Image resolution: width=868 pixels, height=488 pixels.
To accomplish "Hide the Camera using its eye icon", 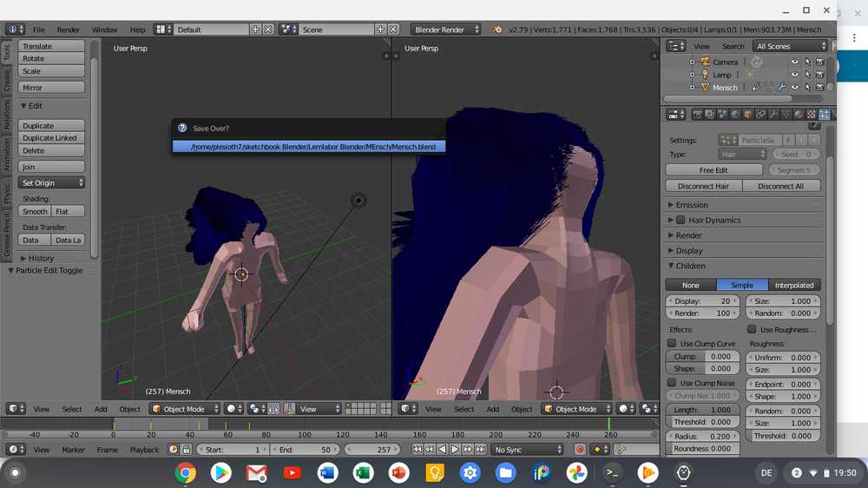I will (793, 63).
